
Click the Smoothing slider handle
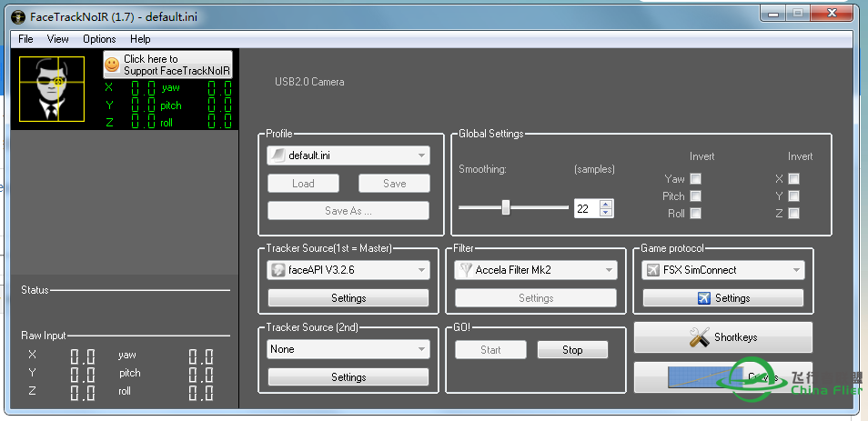[x=505, y=207]
